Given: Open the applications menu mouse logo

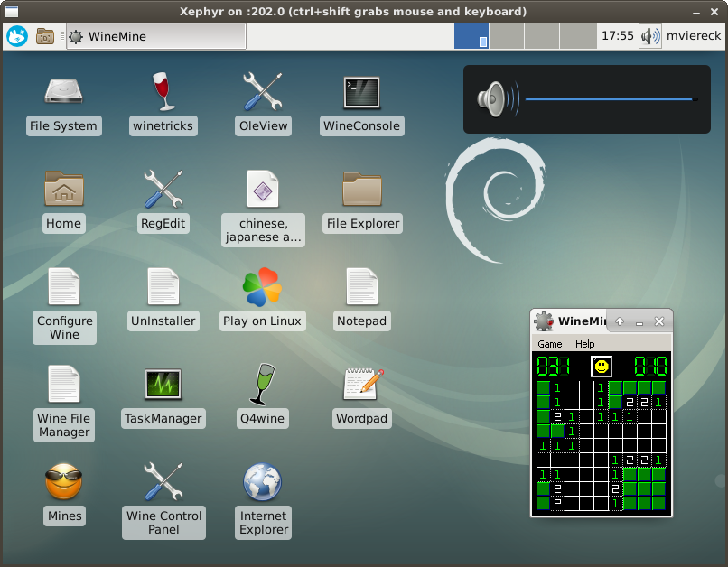Looking at the screenshot, I should (x=17, y=36).
